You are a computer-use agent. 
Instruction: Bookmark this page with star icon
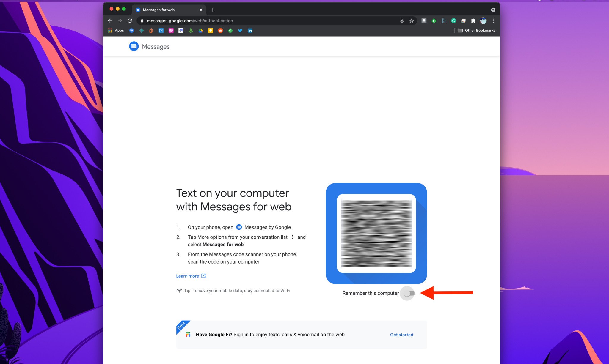click(412, 21)
